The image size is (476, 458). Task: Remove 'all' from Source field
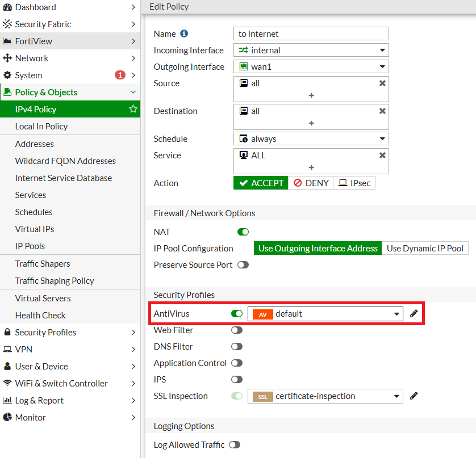click(x=382, y=83)
